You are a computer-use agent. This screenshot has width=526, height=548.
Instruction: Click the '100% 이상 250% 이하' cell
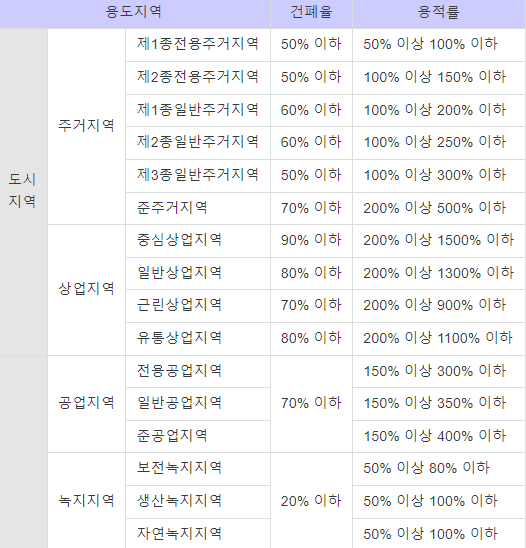439,143
